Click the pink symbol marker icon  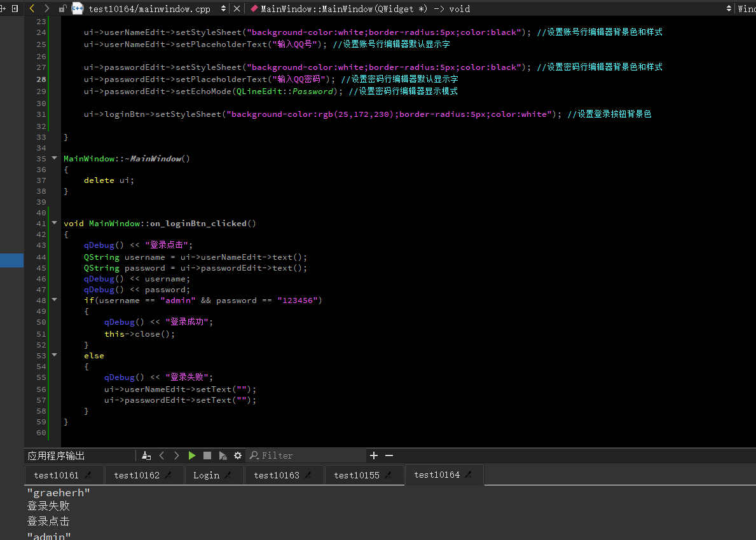point(254,8)
